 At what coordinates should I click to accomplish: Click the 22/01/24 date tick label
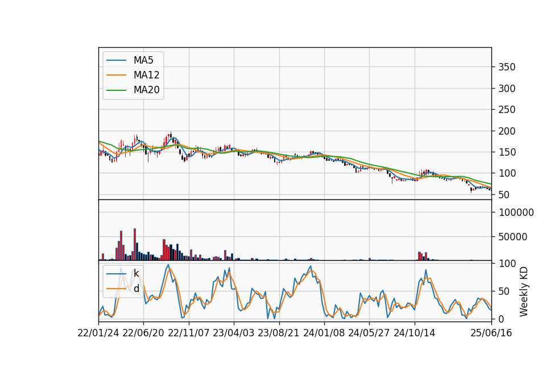98,333
